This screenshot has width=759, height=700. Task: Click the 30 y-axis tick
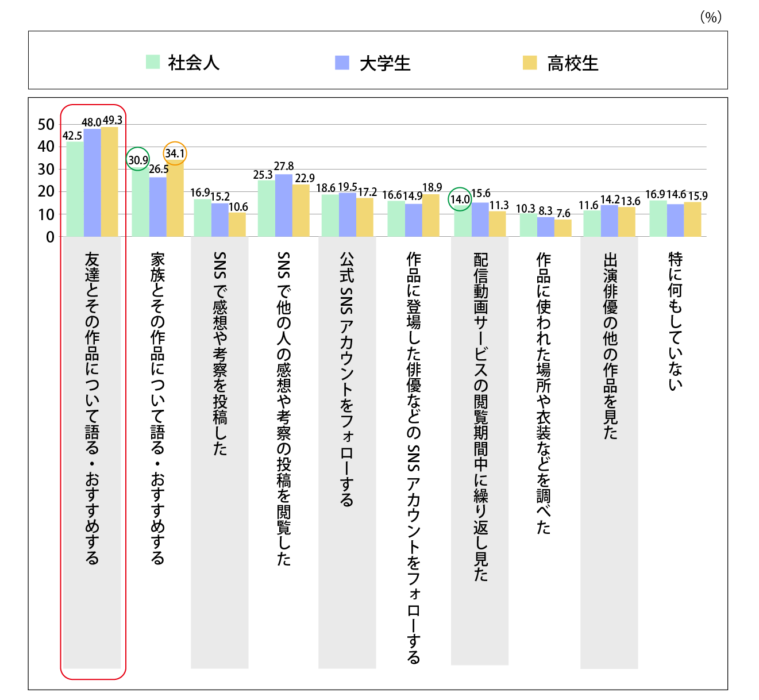(46, 170)
